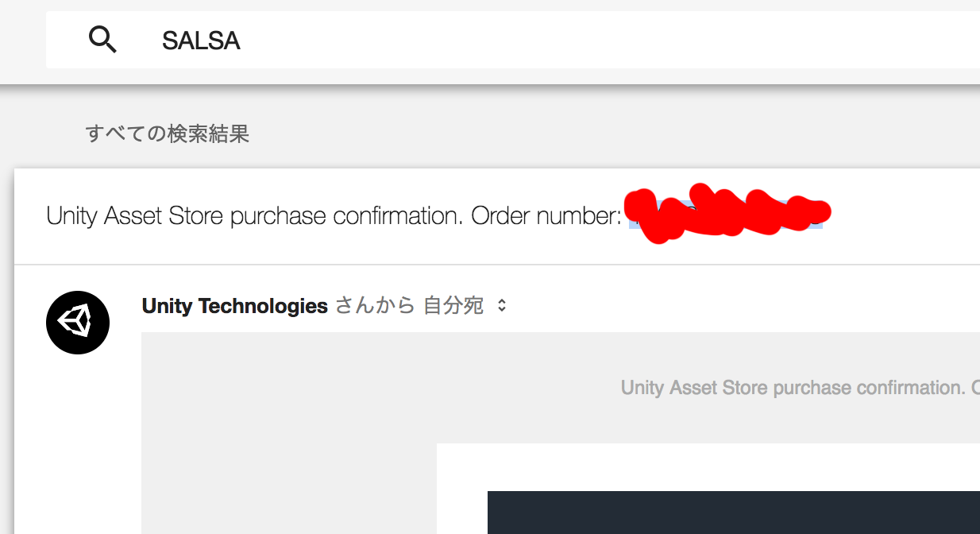Expand recipient details with the up-down arrow
The height and width of the screenshot is (534, 980).
(x=502, y=306)
